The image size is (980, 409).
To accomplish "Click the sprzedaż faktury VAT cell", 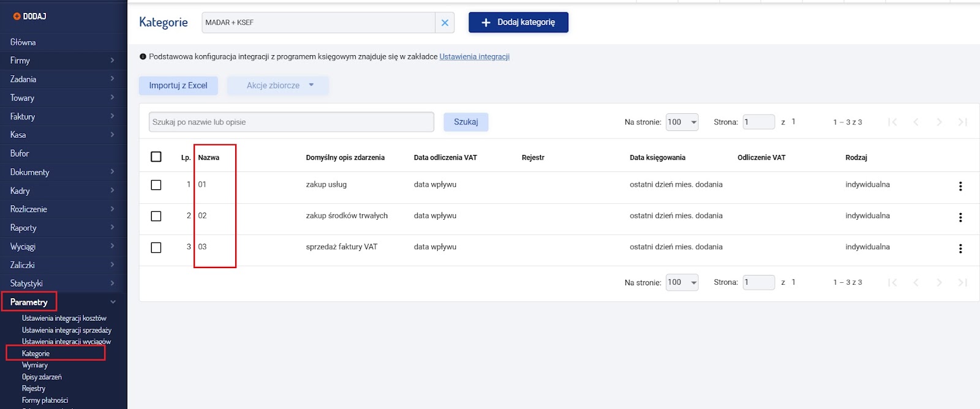I will [x=342, y=247].
